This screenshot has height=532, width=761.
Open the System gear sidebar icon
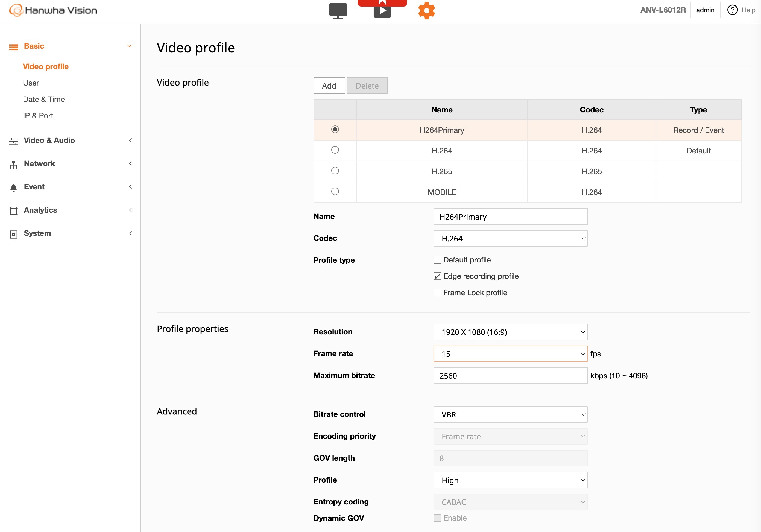coord(14,233)
